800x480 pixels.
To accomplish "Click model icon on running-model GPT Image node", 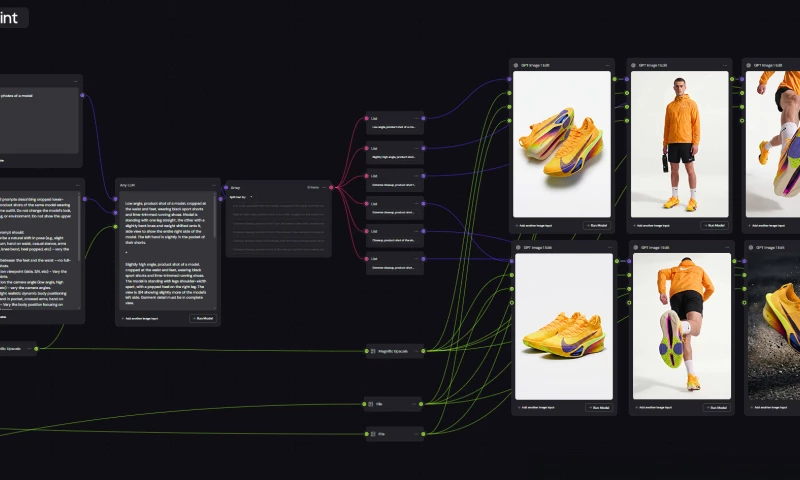I will click(x=636, y=247).
